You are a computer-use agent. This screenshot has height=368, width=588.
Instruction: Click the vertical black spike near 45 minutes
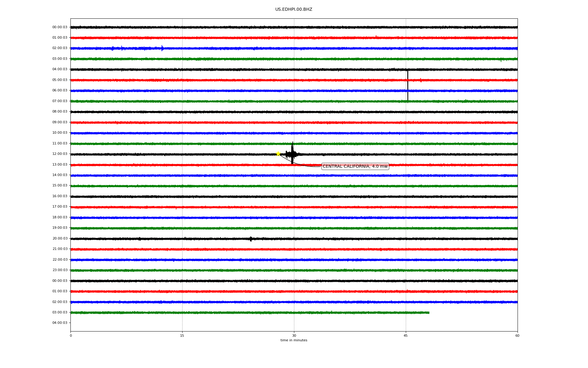click(x=408, y=86)
